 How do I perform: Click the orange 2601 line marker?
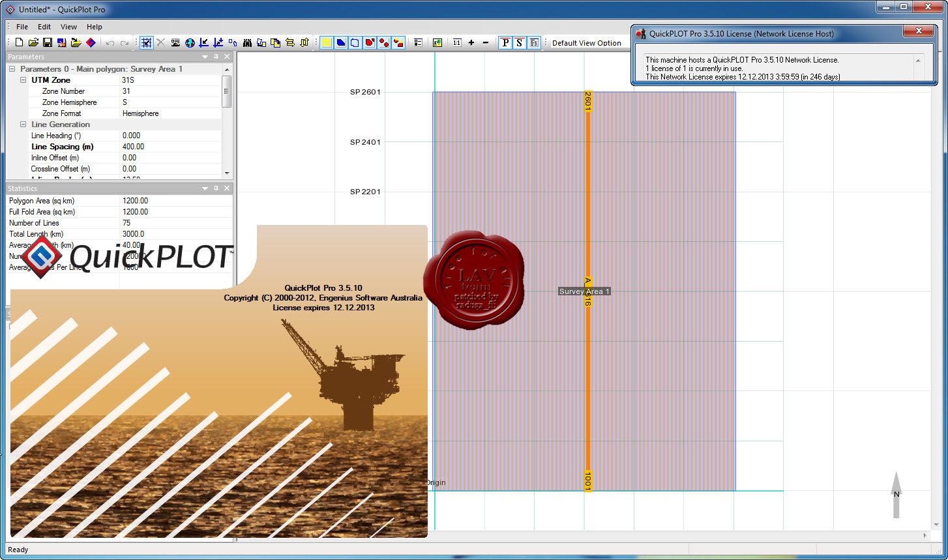coord(587,101)
